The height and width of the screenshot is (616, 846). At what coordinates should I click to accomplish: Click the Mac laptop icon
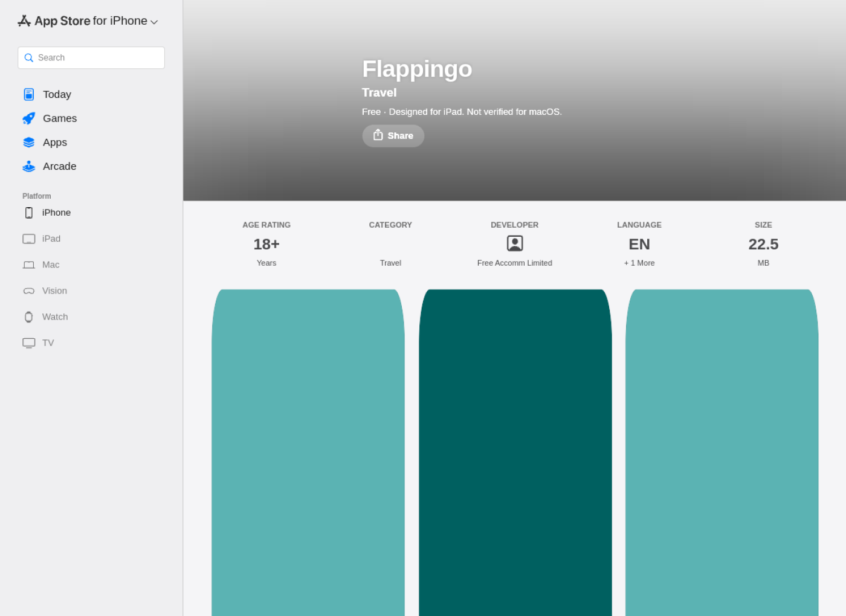coord(28,265)
